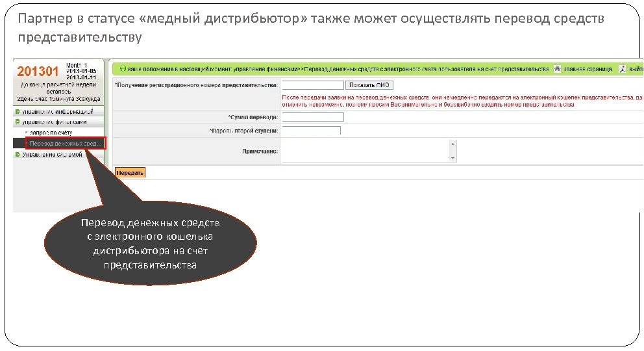Click the logout icon beside выйти

coord(622,69)
